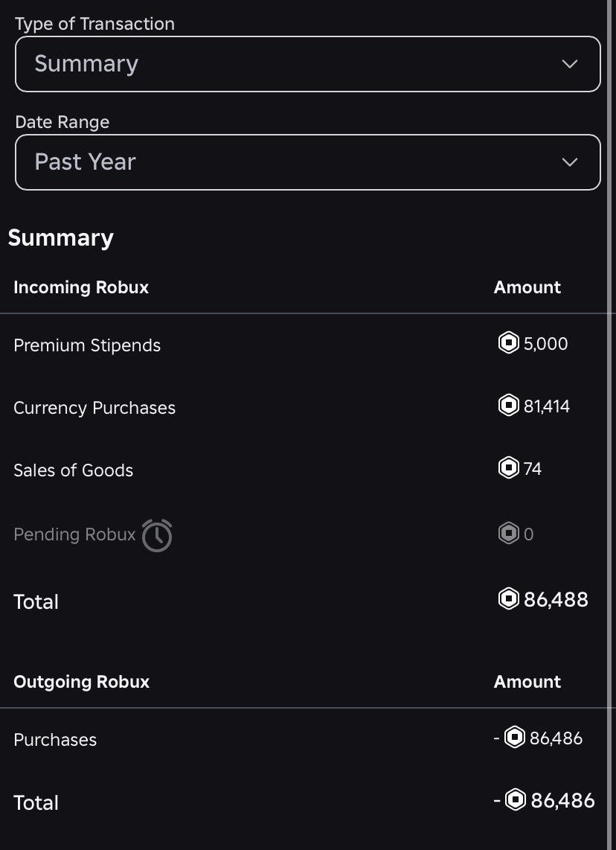
Task: Click Robux icon beside Premium Stipends amount
Action: (508, 343)
